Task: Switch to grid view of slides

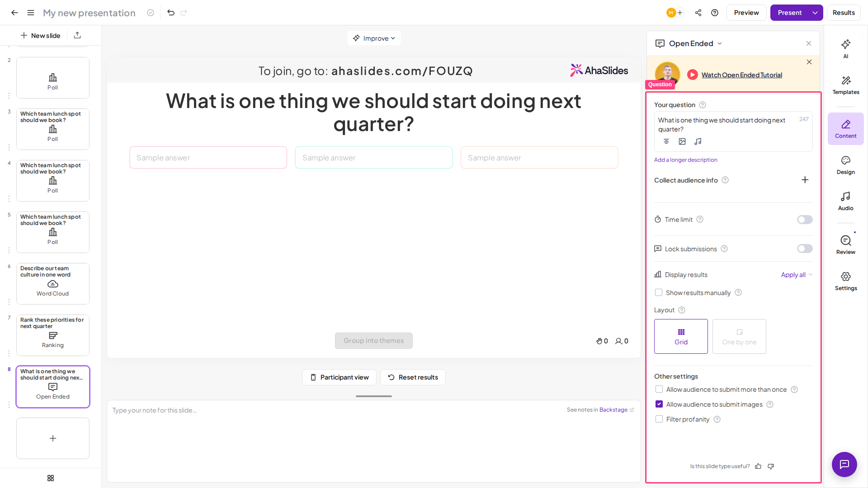Action: click(x=51, y=478)
